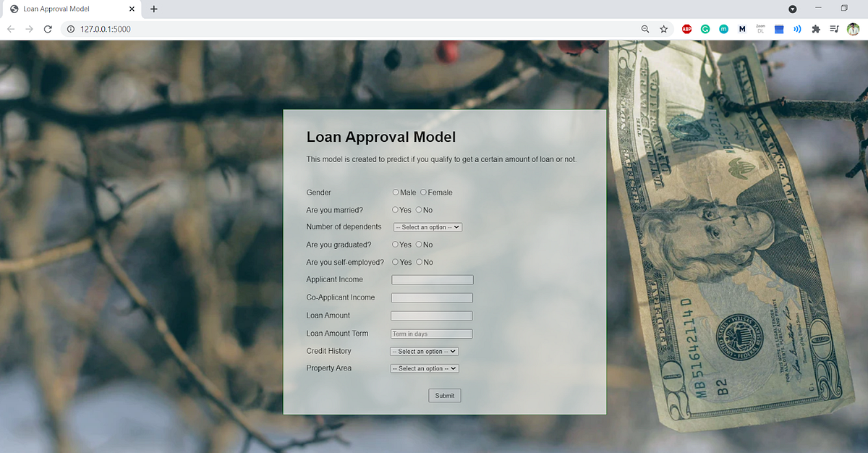Click the Grammarly extension icon
The height and width of the screenshot is (453, 868).
pos(705,29)
